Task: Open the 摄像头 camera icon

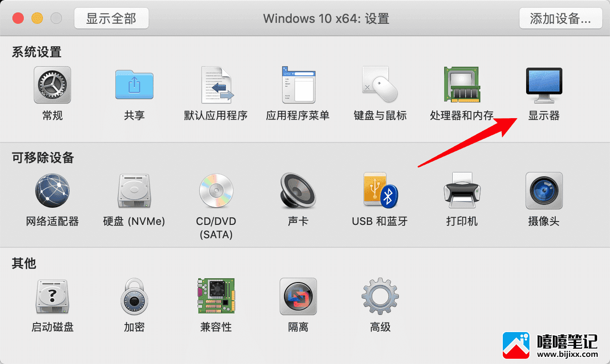Action: point(544,191)
